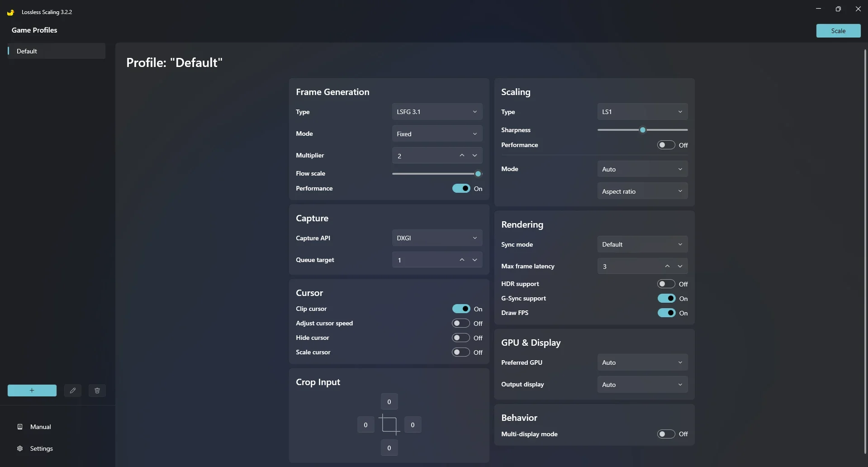Click the top crop input value field

pyautogui.click(x=389, y=402)
